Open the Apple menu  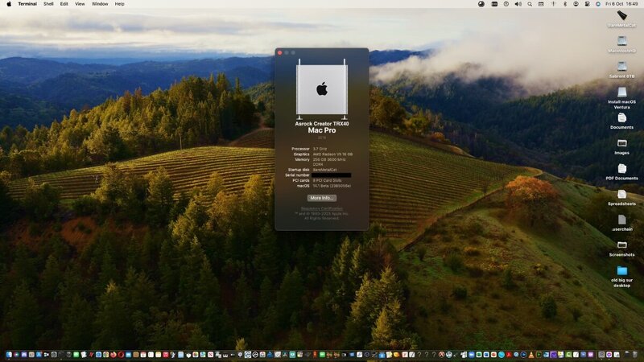point(9,4)
